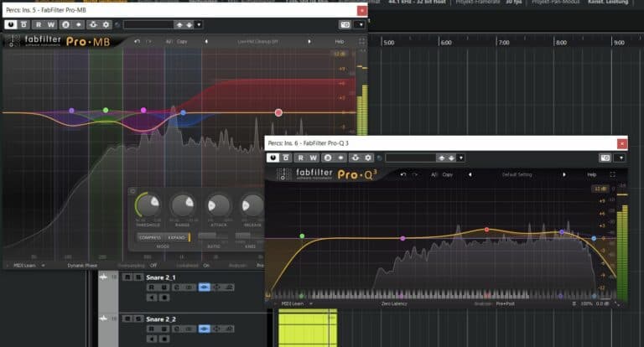Image resolution: width=644 pixels, height=347 pixels.
Task: Mute the Snare 2_1 track
Action: point(127,277)
